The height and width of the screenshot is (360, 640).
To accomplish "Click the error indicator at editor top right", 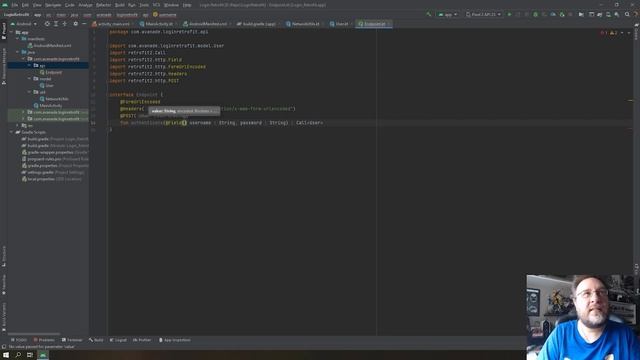I will (x=604, y=33).
